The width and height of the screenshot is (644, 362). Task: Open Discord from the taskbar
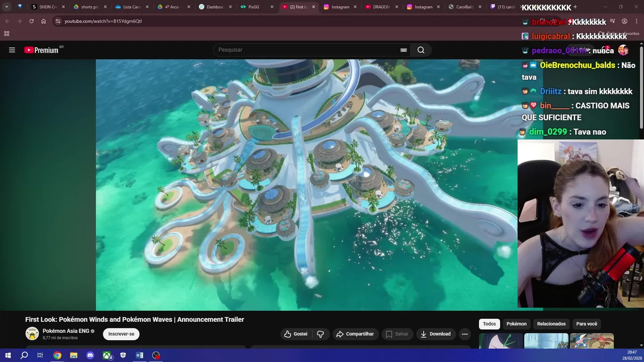(x=90, y=355)
